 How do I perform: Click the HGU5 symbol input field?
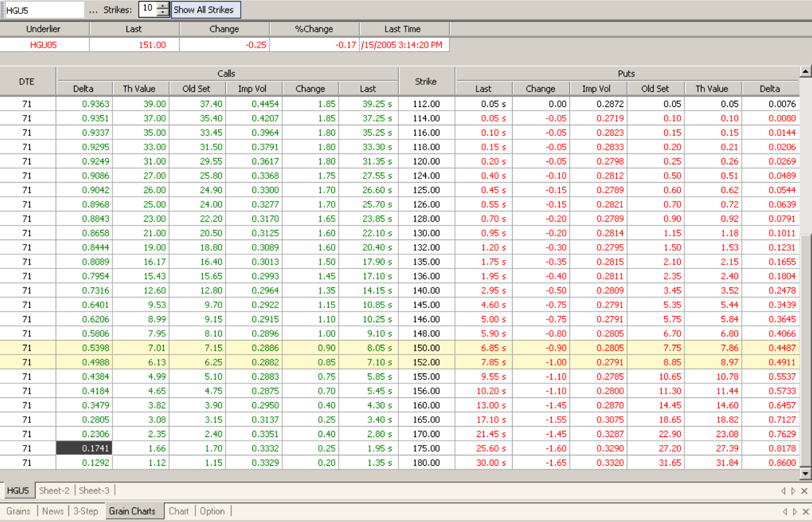point(43,10)
